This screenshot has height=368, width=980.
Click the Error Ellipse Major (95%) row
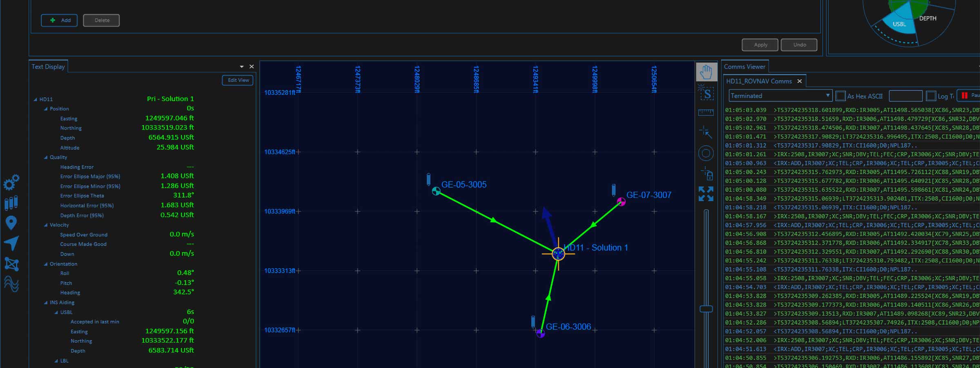click(x=127, y=176)
